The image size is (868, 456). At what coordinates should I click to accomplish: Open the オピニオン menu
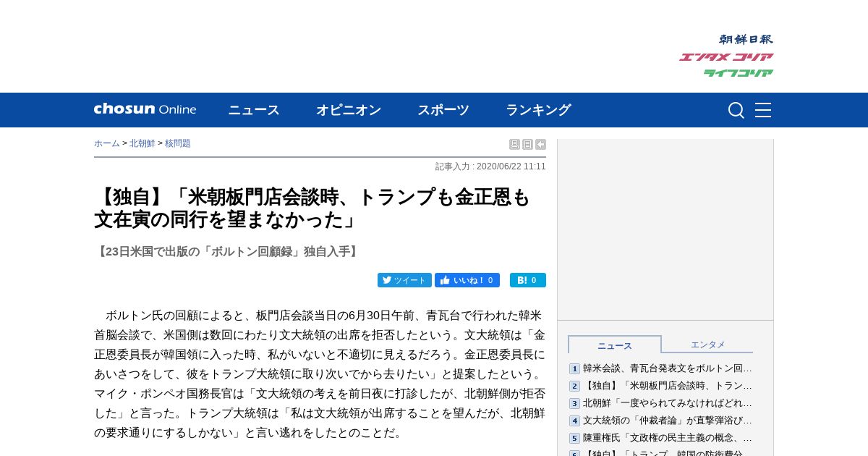point(349,110)
